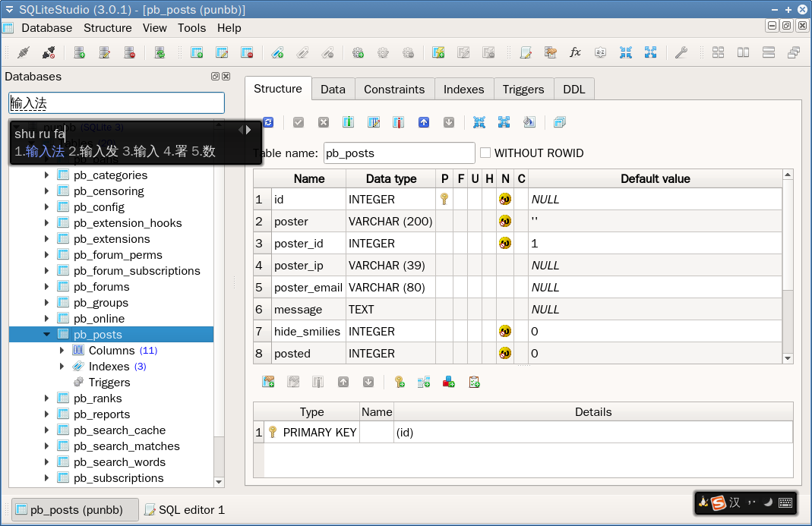Switch to the DDL tab
This screenshot has height=526, width=812.
tap(573, 89)
